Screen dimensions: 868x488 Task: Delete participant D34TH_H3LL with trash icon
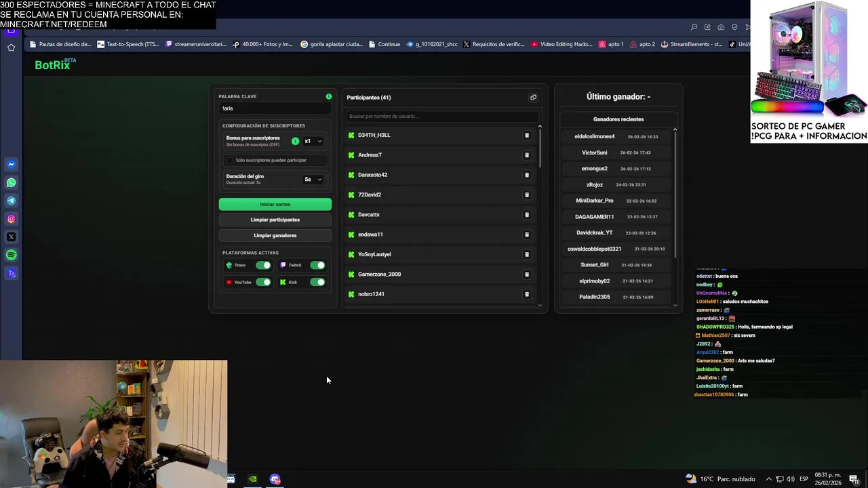(x=526, y=135)
